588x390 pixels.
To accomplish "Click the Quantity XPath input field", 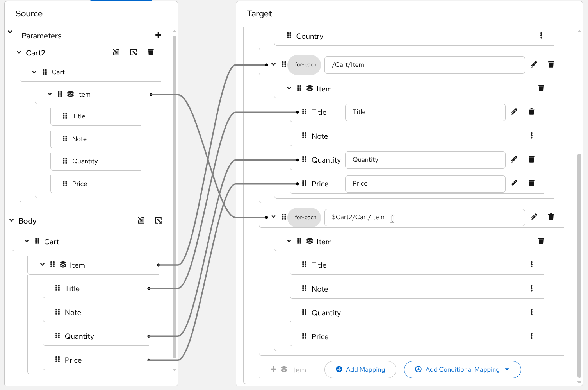I will (425, 160).
